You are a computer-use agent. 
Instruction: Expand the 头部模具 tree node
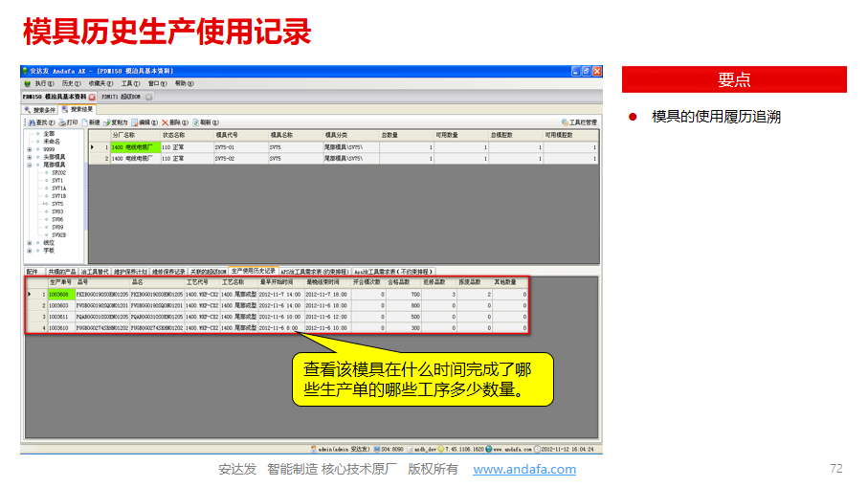pyautogui.click(x=30, y=156)
